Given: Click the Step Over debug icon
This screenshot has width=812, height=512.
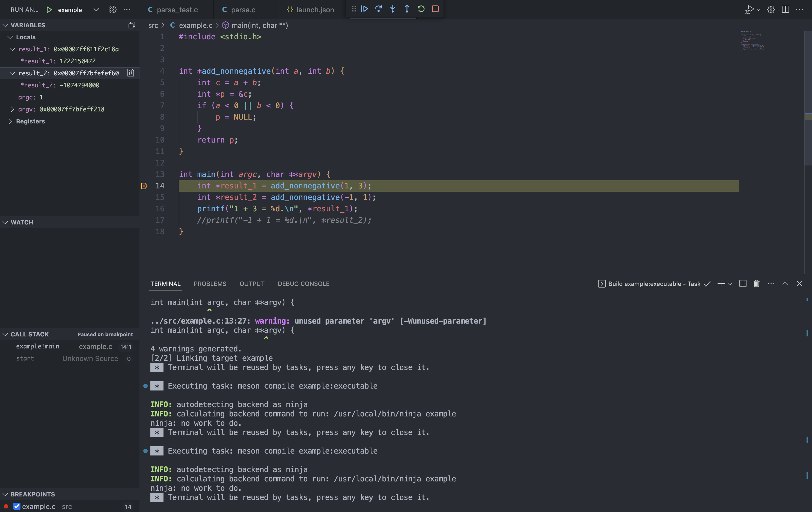Looking at the screenshot, I should pos(379,9).
